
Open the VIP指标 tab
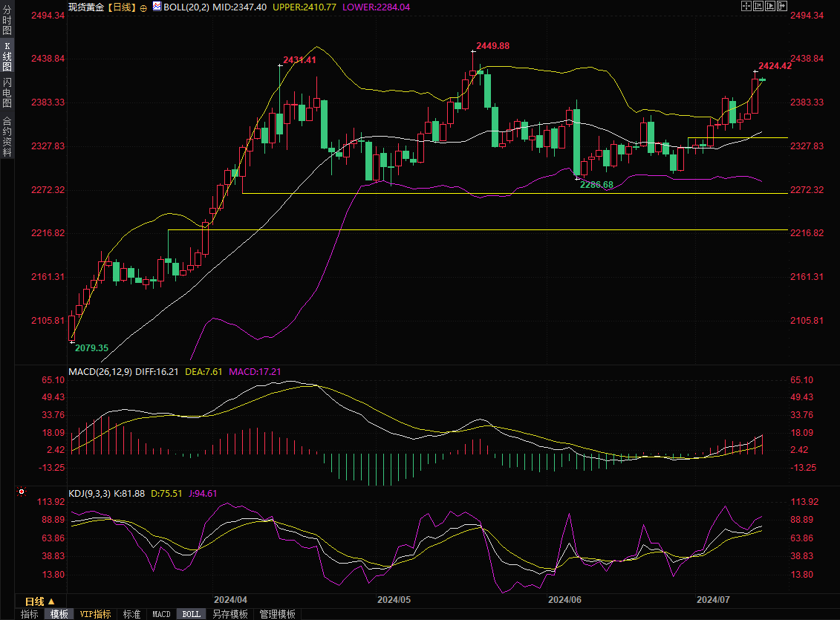pos(96,614)
